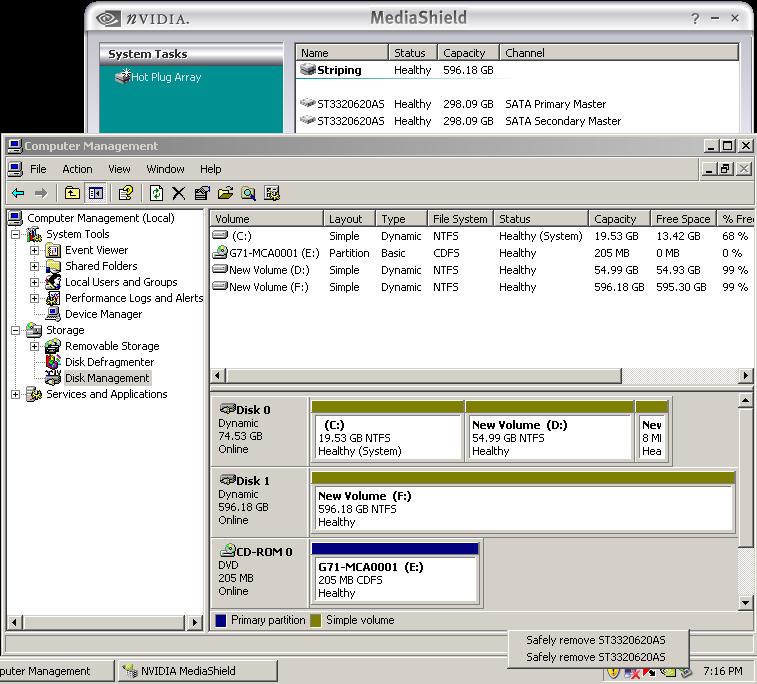
Task: Click the MediaShield help question mark icon
Action: (x=695, y=18)
